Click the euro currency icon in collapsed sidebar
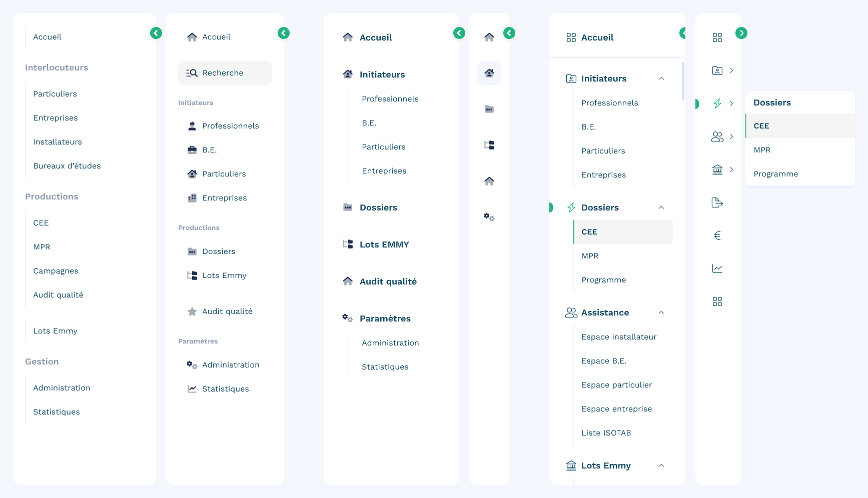868x498 pixels. (717, 235)
